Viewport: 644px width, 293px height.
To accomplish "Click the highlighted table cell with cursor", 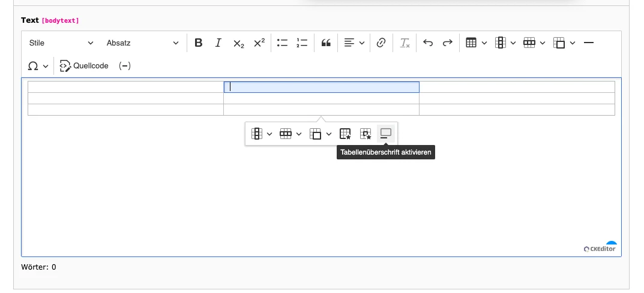I will point(322,87).
